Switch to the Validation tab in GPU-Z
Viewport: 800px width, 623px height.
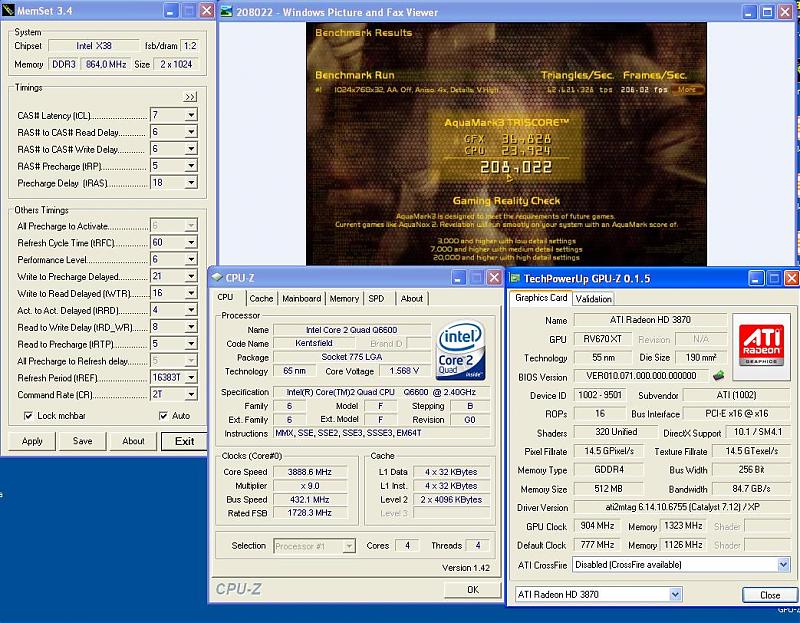tap(593, 299)
